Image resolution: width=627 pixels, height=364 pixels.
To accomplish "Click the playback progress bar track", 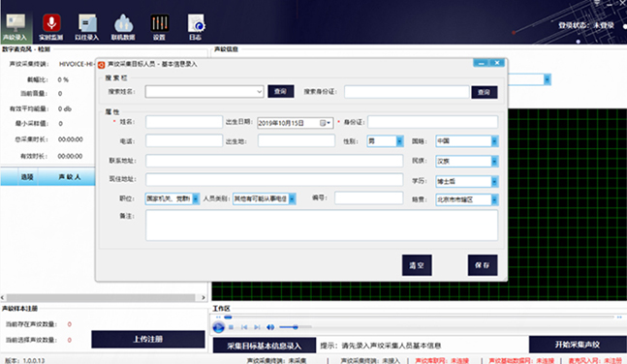I will (419, 318).
